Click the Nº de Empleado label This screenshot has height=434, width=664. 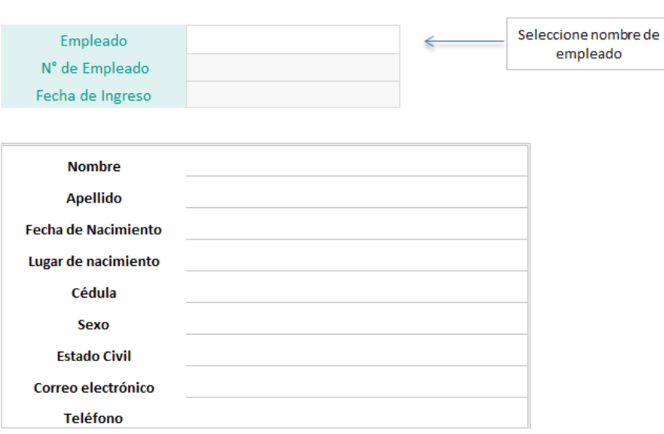(95, 68)
